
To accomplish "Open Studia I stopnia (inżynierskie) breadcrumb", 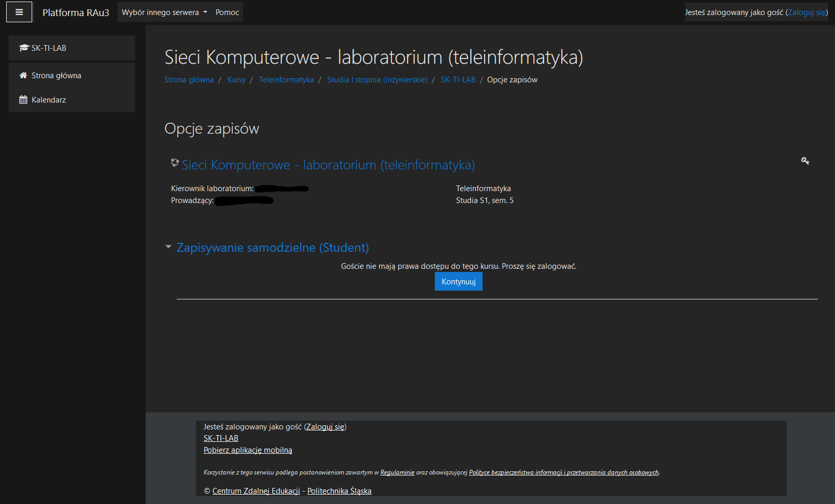I will pos(377,79).
